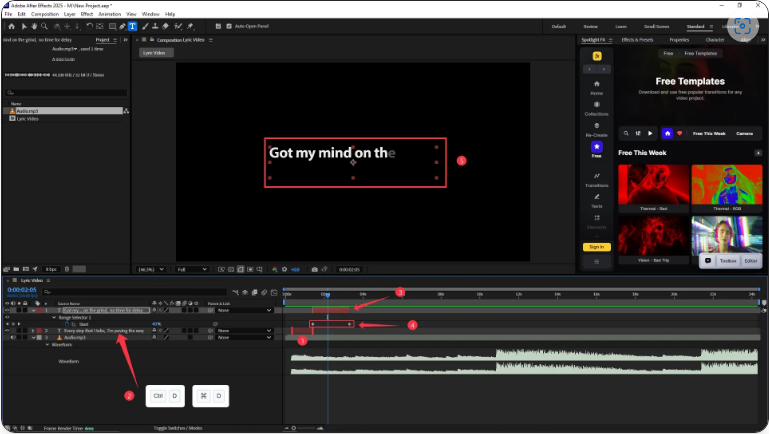Toggle visibility eye of text layer 1

tap(7, 310)
